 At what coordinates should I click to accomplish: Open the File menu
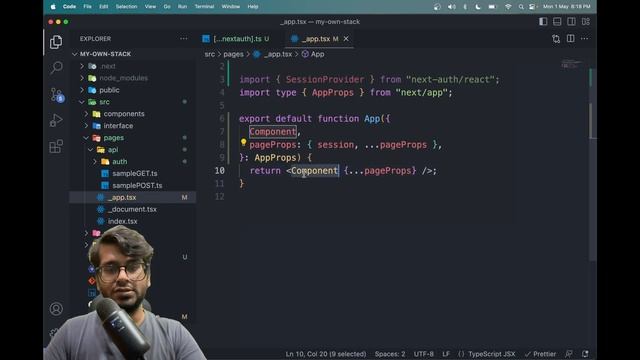coord(87,7)
